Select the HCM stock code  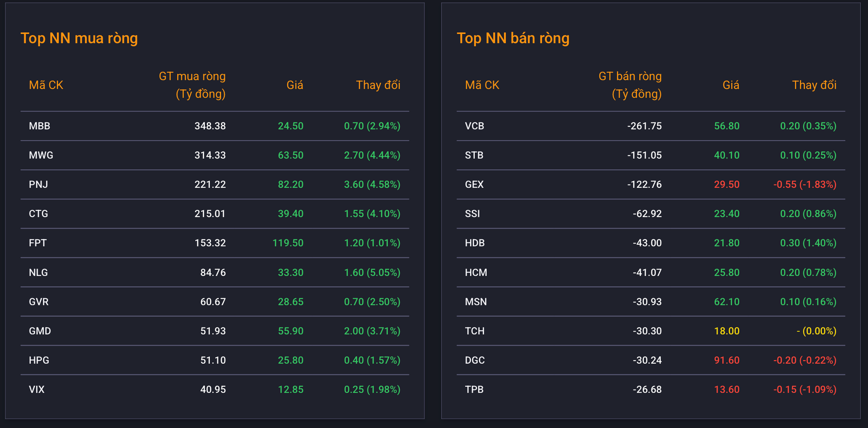(476, 272)
